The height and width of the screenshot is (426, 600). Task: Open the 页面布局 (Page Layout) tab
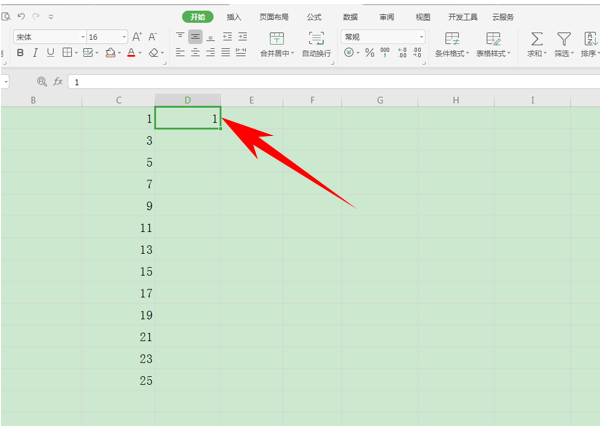tap(274, 17)
